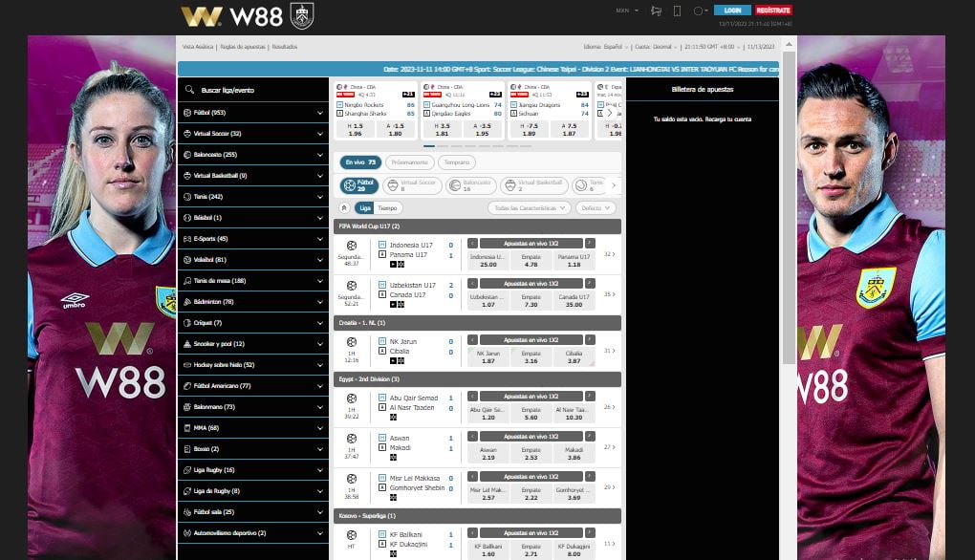
Task: Click the collapse-all leagues arrow icon
Action: tap(344, 207)
